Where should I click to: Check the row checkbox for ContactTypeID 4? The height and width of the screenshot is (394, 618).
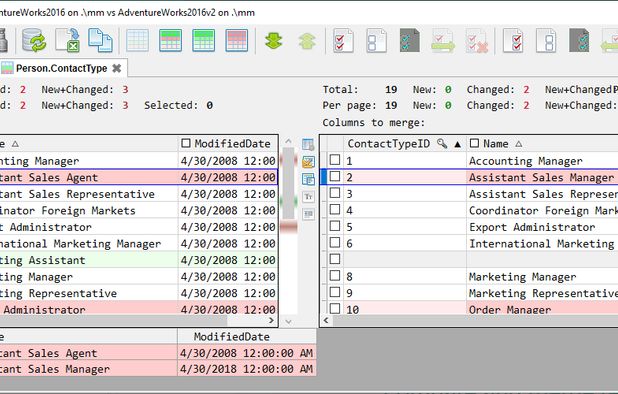pos(335,209)
